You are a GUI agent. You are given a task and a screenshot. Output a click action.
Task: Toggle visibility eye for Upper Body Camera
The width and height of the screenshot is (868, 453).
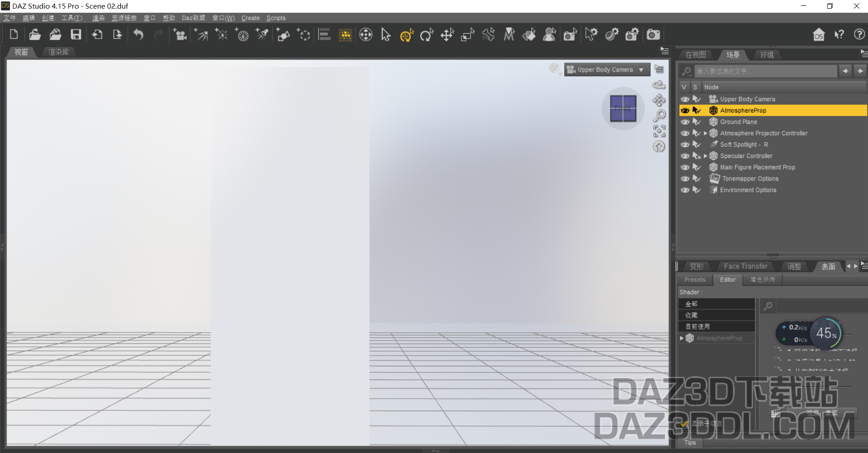pos(685,99)
